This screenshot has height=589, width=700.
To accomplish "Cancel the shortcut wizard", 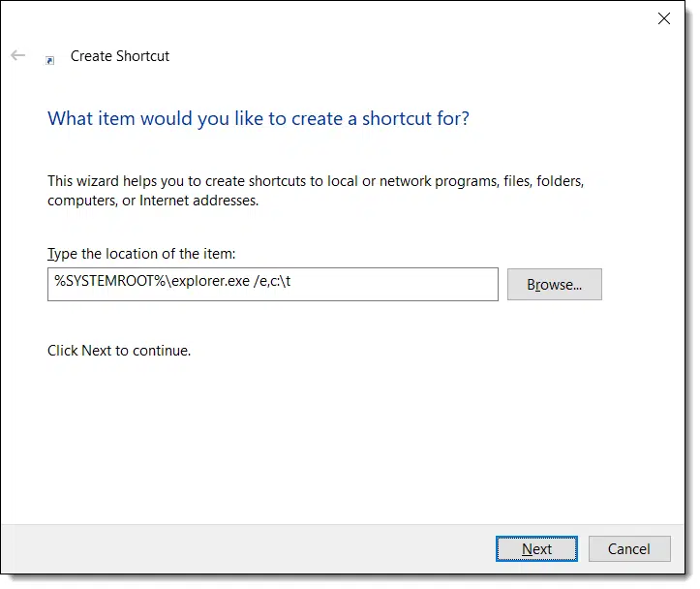I will point(629,549).
